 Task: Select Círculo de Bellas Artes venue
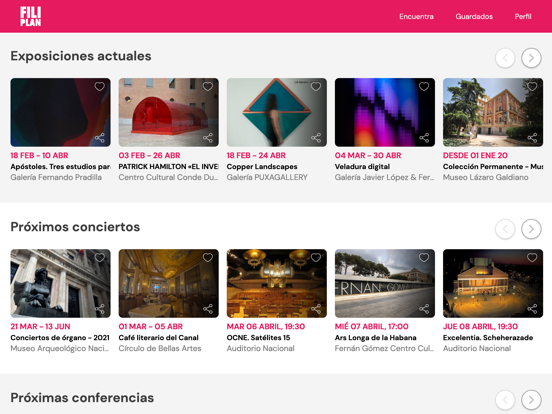click(x=160, y=348)
